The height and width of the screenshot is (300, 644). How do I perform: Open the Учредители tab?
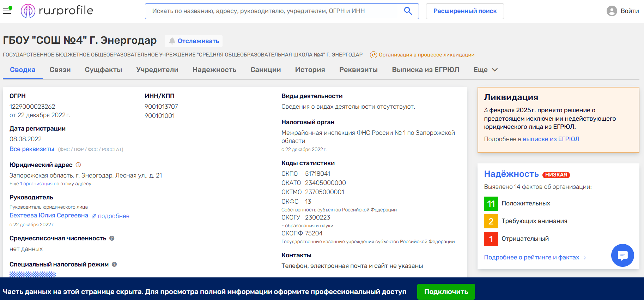coord(157,70)
